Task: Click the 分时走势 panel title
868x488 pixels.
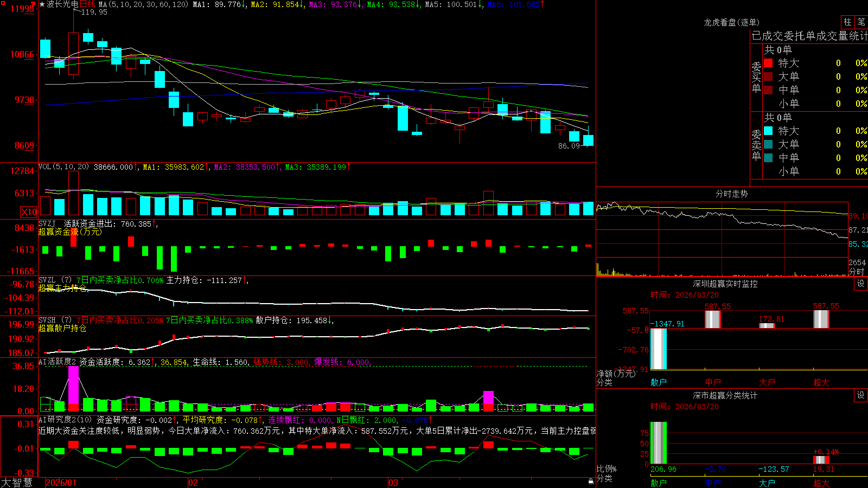Action: tap(732, 194)
